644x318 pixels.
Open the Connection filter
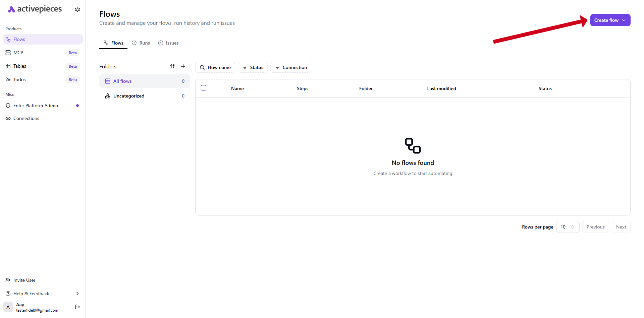tap(291, 67)
